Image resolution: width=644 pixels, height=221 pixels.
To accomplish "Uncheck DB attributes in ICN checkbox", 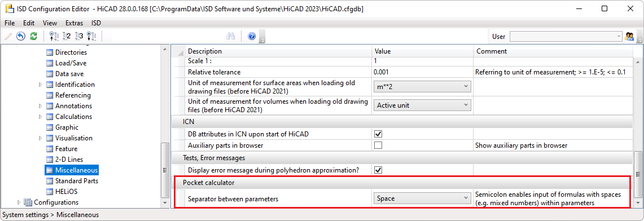I will tap(378, 134).
